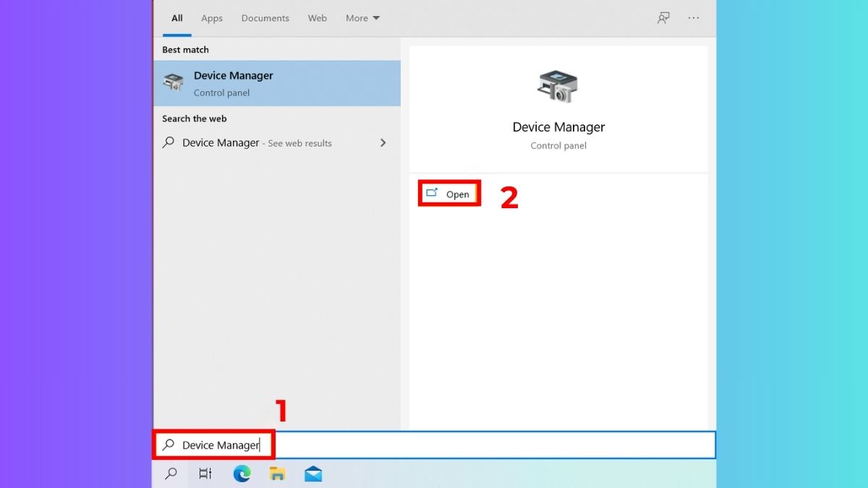
Task: Open File Explorer from the taskbar
Action: coord(277,474)
